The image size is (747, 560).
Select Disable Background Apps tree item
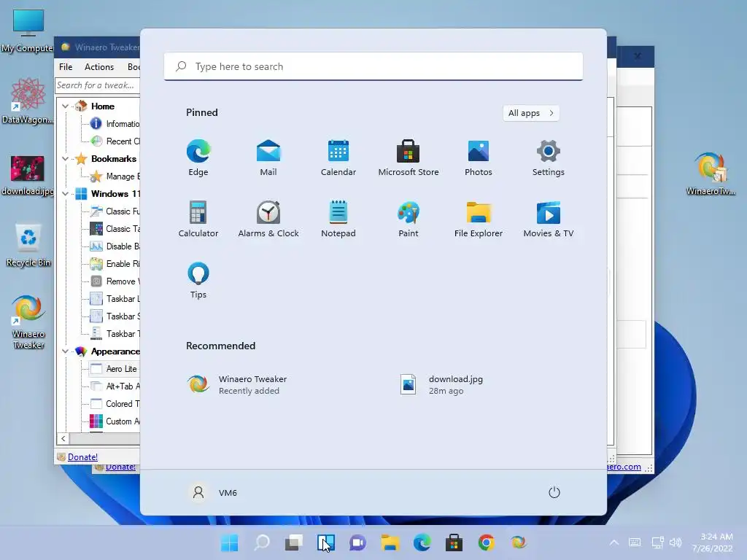(115, 246)
